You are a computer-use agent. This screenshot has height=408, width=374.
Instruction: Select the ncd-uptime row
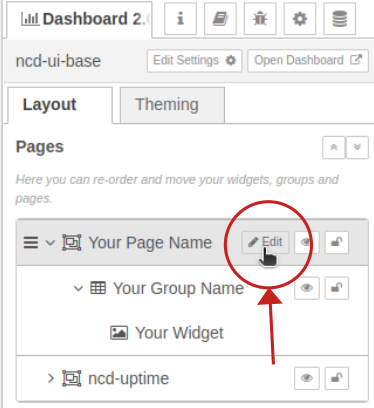[x=192, y=378]
